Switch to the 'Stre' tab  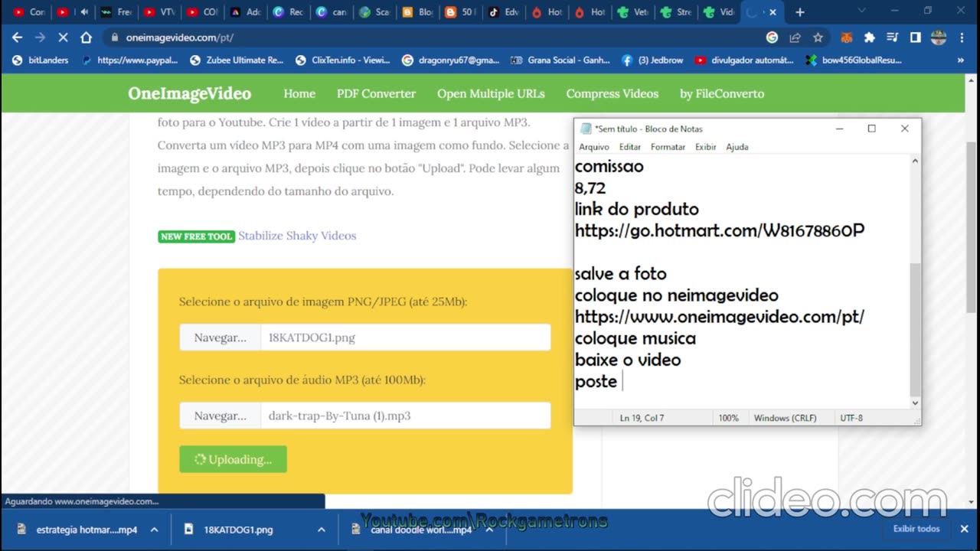tap(676, 12)
